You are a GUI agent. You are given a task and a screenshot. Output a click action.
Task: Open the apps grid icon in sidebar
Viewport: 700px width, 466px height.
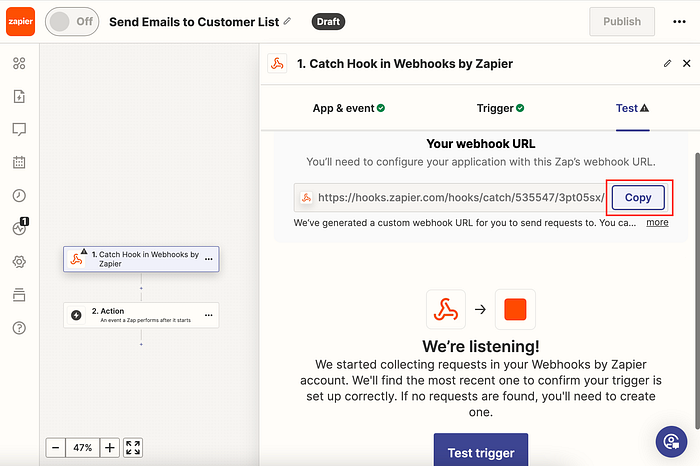coord(19,63)
